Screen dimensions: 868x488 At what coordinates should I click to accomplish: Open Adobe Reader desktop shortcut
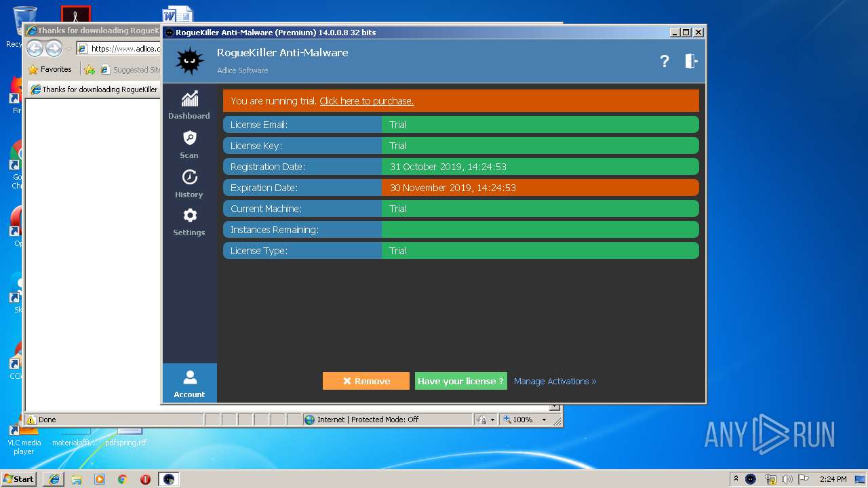coord(75,15)
